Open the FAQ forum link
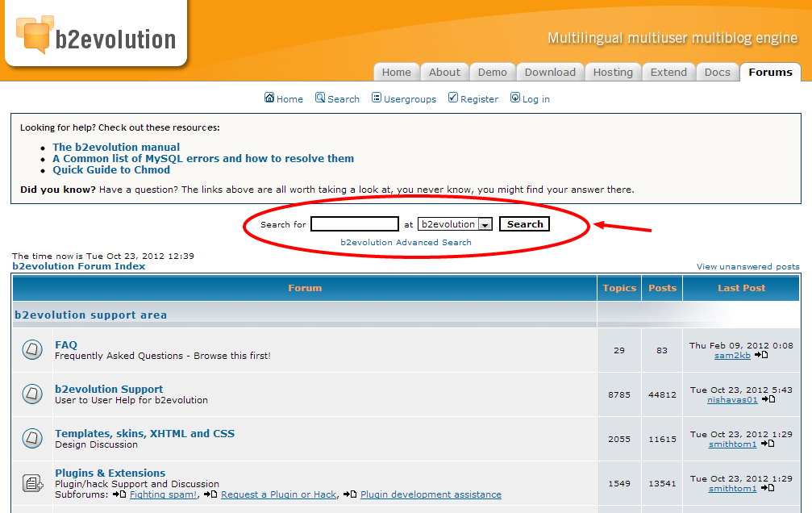 pyautogui.click(x=66, y=344)
